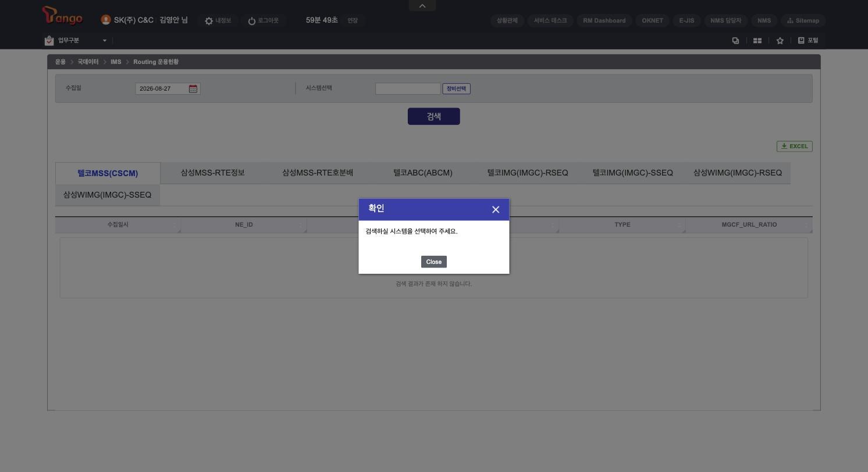Sort by the MGCF_URL_RATIO column header
Viewport: 868px width, 472px height.
[x=749, y=224]
